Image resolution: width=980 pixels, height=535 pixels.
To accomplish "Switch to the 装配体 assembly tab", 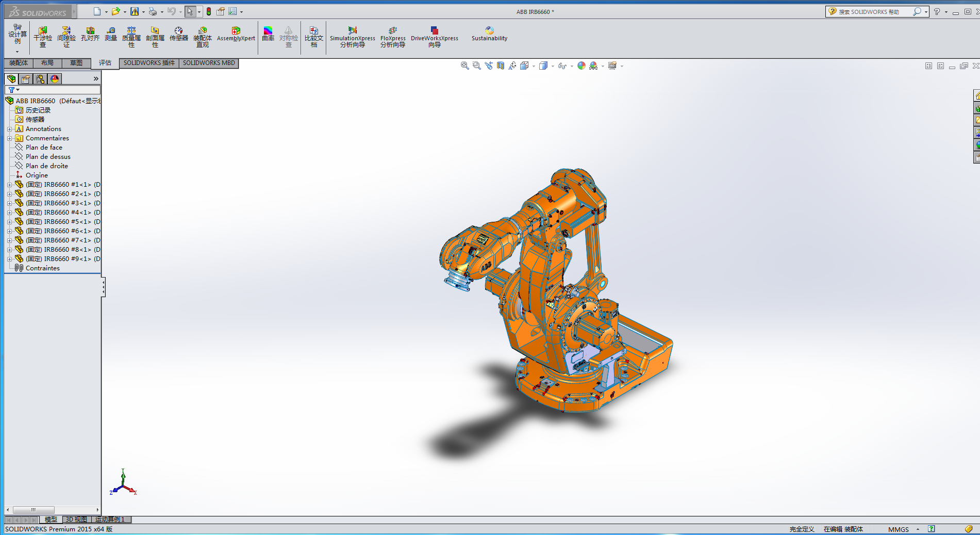I will click(19, 63).
